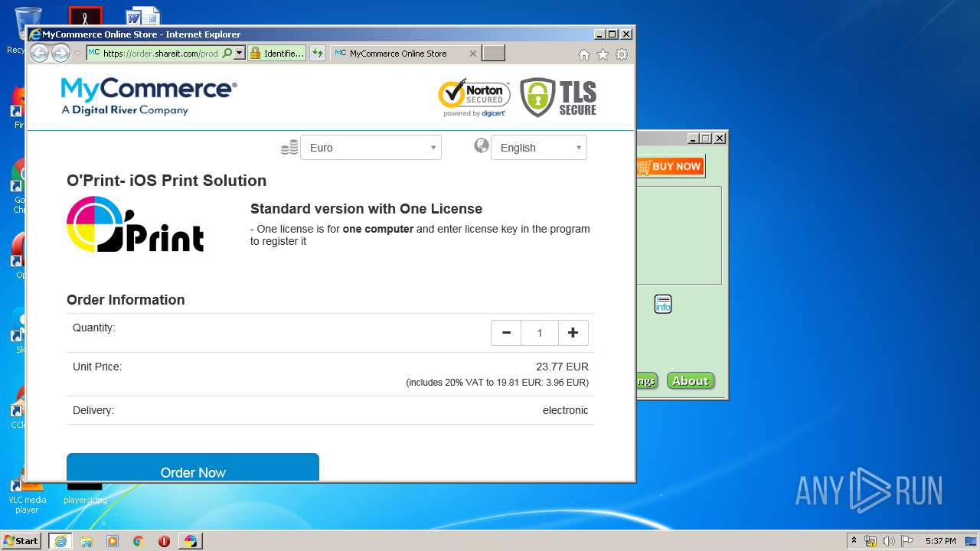This screenshot has width=980, height=551.
Task: Open Opera from the taskbar
Action: (164, 541)
